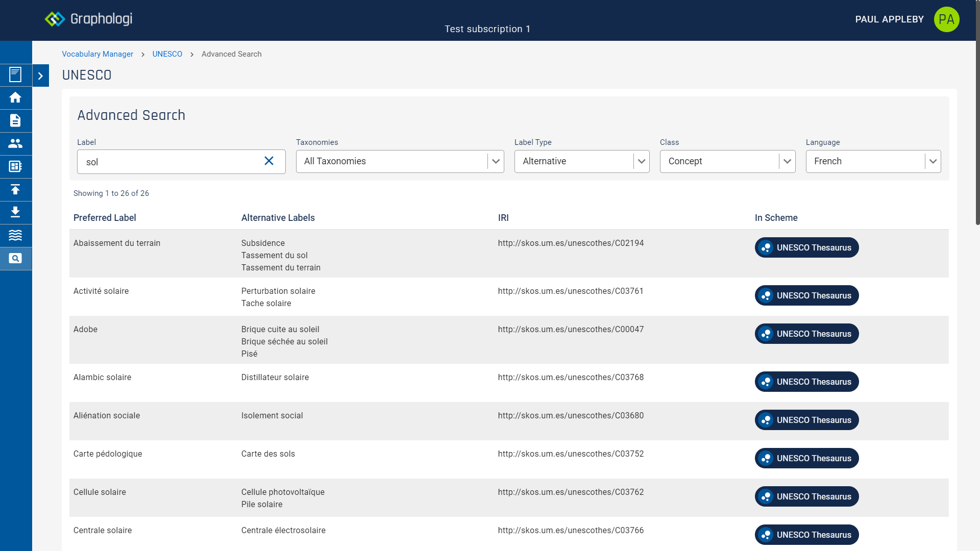
Task: Click the page icon atop sidebar
Action: [15, 74]
